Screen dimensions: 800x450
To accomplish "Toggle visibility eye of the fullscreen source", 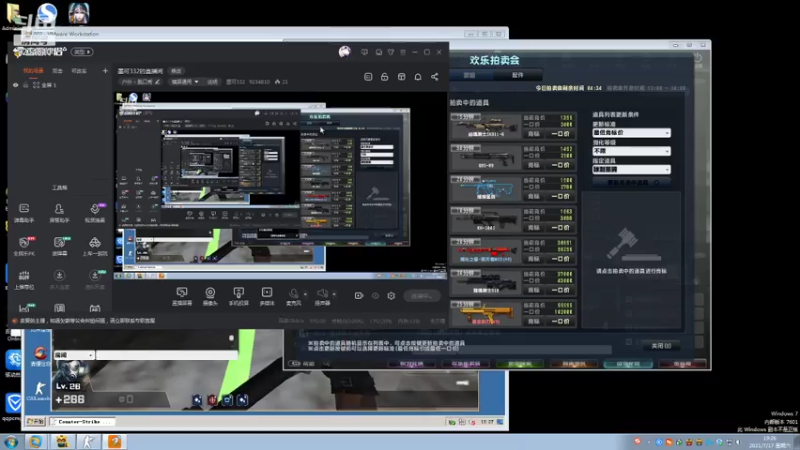I will (15, 85).
